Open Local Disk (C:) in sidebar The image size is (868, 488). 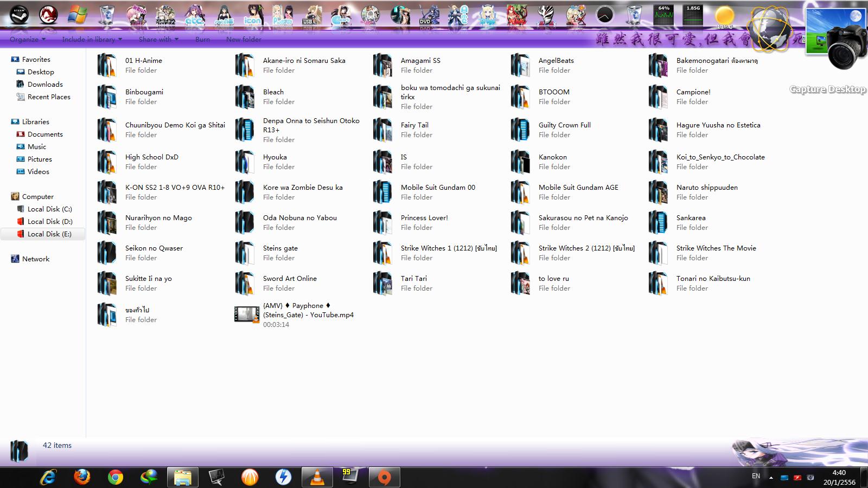(x=50, y=209)
